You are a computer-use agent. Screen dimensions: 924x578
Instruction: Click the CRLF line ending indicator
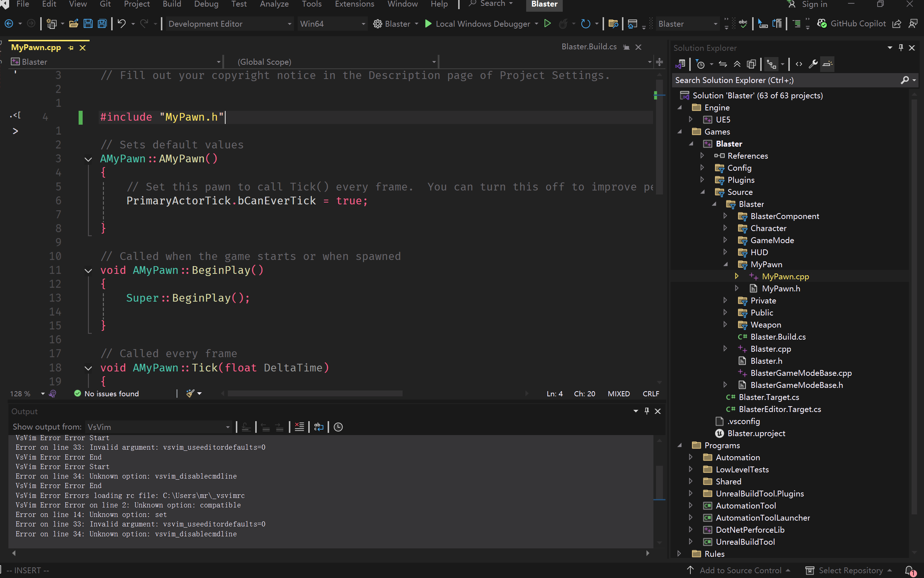pyautogui.click(x=650, y=393)
